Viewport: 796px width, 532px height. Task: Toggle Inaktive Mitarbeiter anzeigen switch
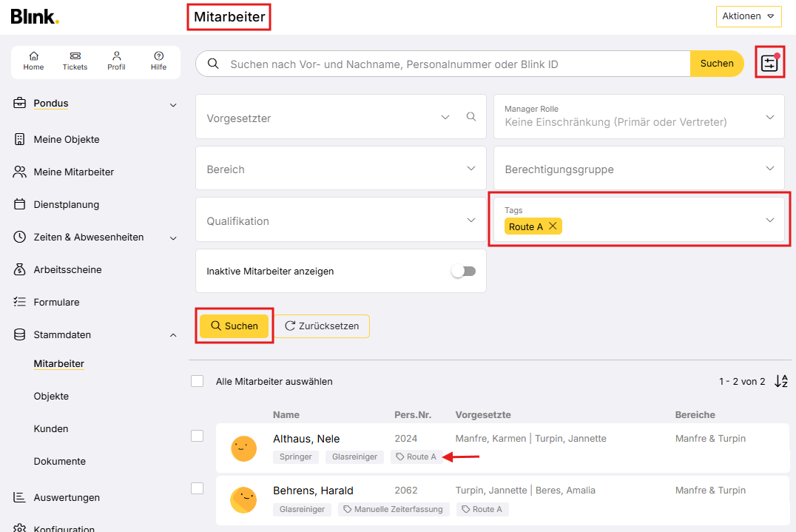point(464,271)
